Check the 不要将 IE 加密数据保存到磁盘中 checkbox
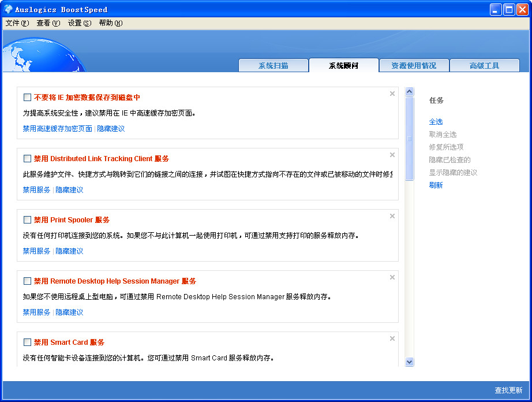 (x=27, y=98)
